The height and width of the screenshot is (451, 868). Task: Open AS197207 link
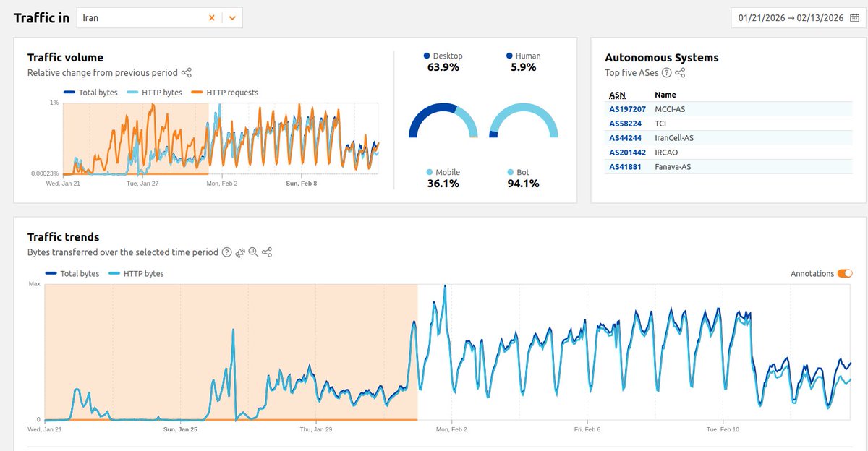[627, 109]
